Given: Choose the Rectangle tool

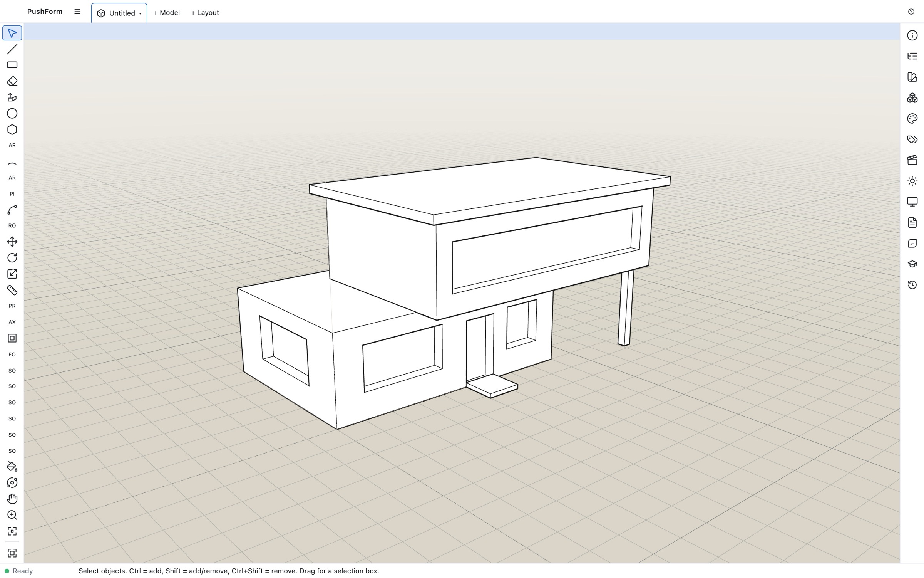Looking at the screenshot, I should [12, 65].
